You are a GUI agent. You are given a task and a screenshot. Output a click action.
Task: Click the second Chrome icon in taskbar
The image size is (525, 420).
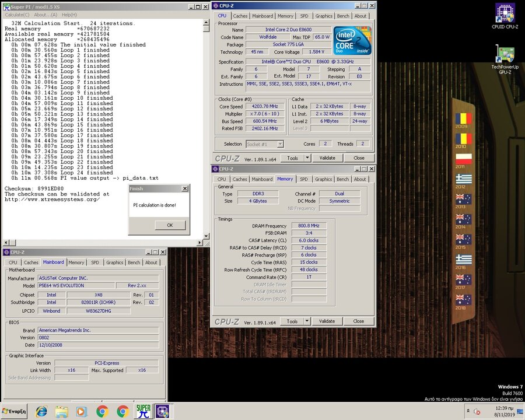click(123, 411)
